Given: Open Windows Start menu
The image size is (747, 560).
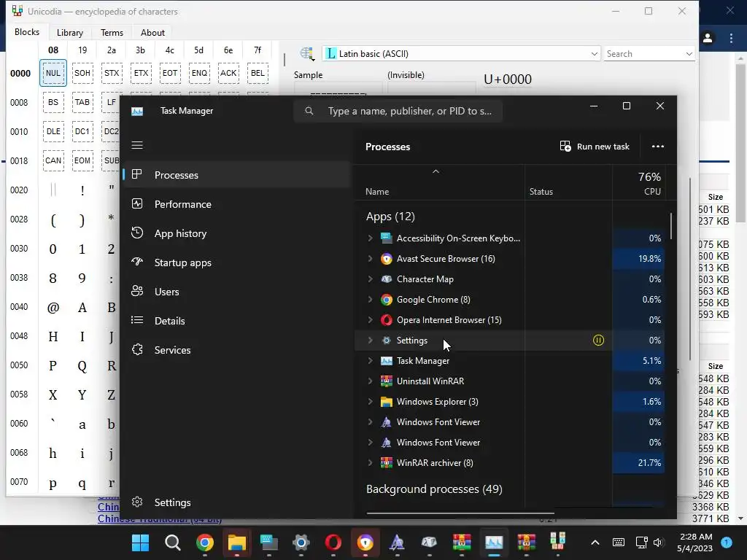Looking at the screenshot, I should tap(141, 542).
